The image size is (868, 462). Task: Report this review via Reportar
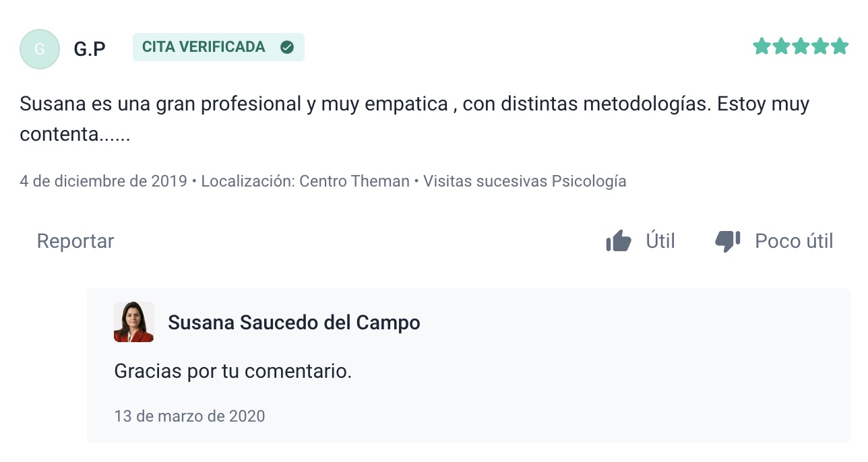point(75,241)
